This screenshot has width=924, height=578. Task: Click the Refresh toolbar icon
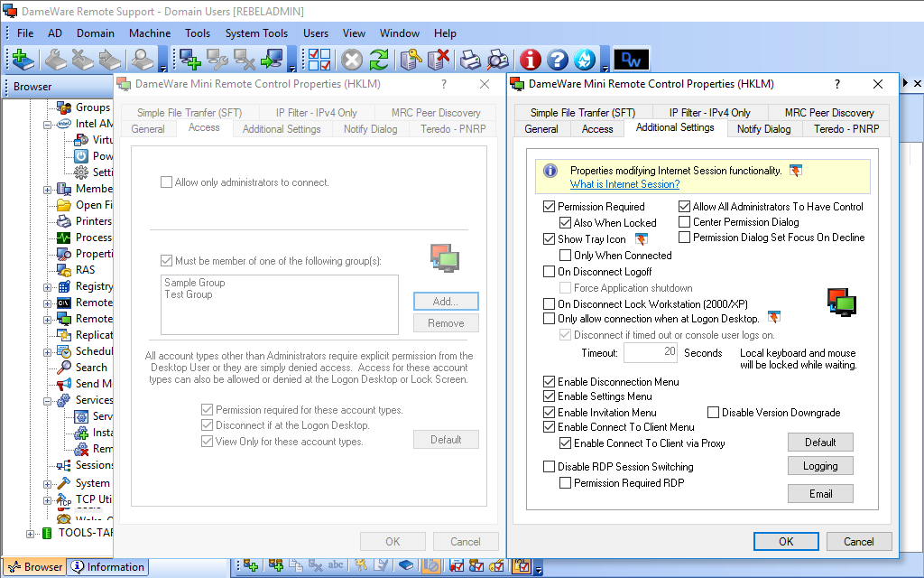(379, 60)
